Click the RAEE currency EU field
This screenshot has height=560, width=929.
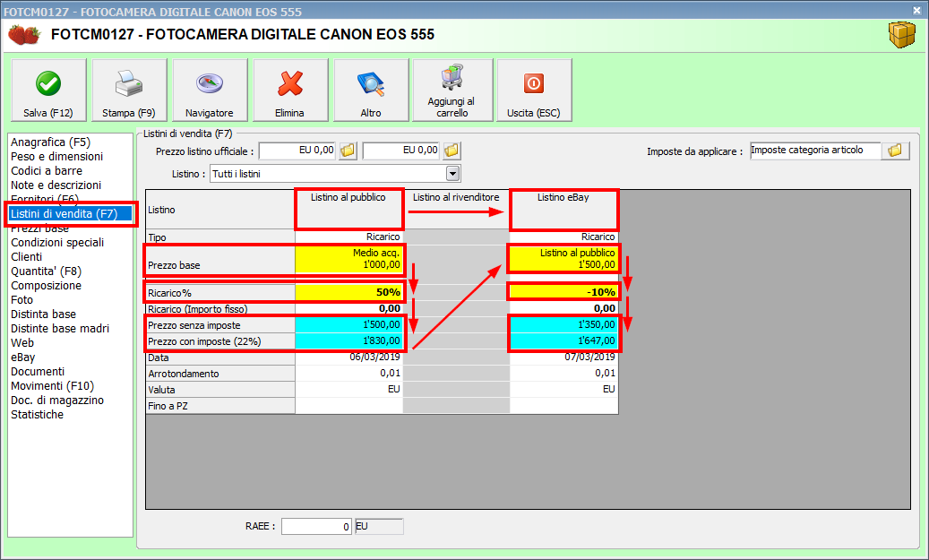(x=379, y=526)
